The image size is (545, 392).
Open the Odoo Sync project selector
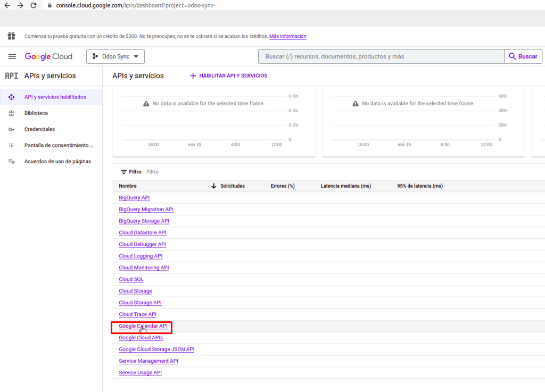115,56
